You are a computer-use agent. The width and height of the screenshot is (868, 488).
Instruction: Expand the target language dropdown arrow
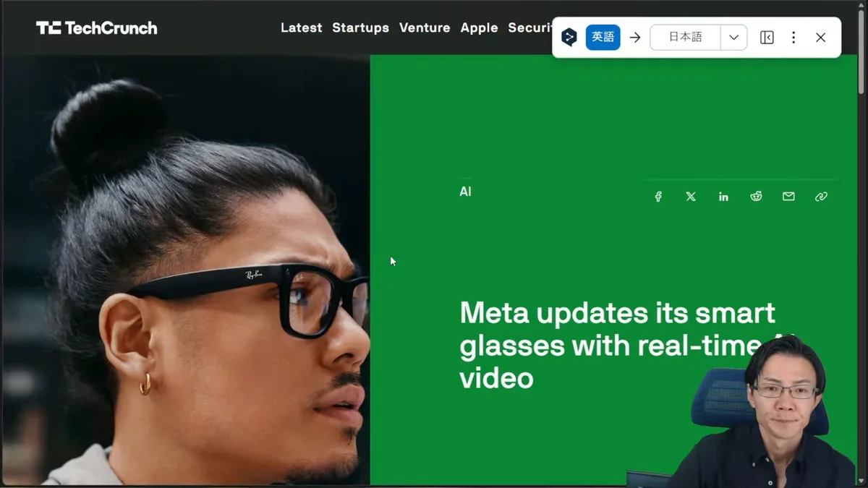pos(733,38)
